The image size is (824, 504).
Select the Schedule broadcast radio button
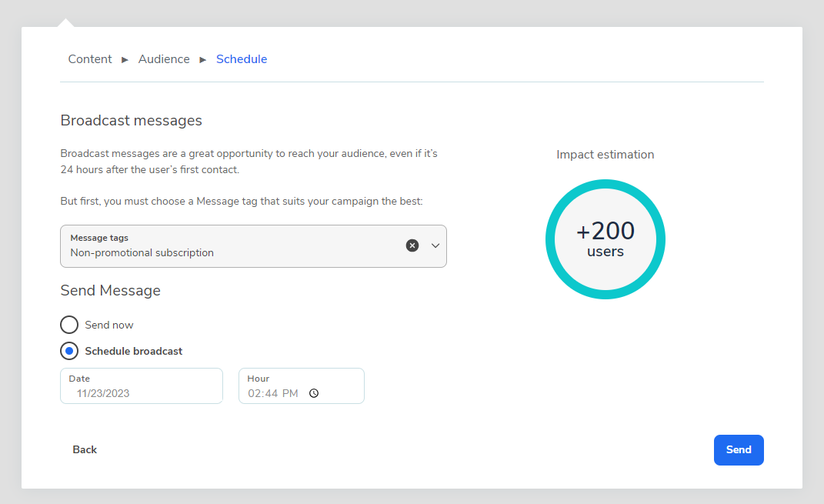(x=69, y=351)
